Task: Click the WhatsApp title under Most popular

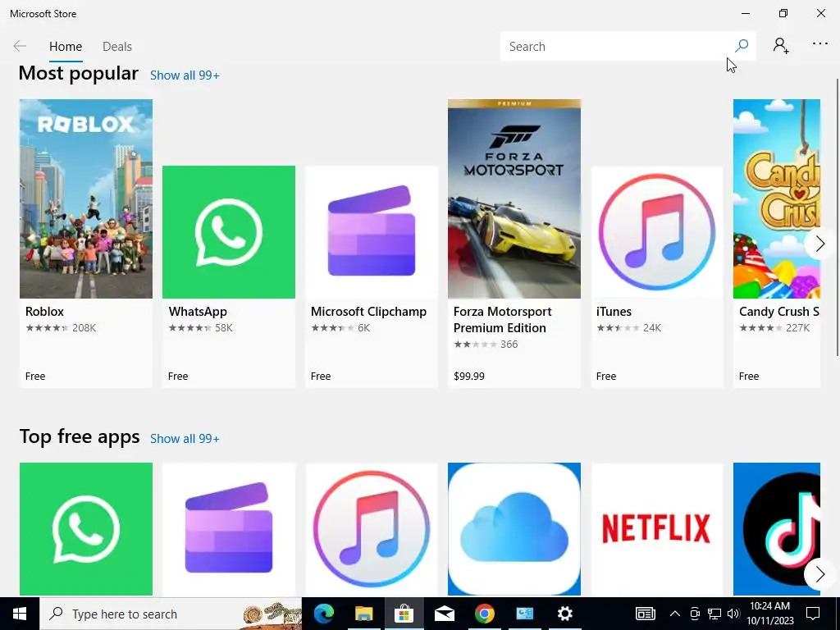Action: pos(198,311)
